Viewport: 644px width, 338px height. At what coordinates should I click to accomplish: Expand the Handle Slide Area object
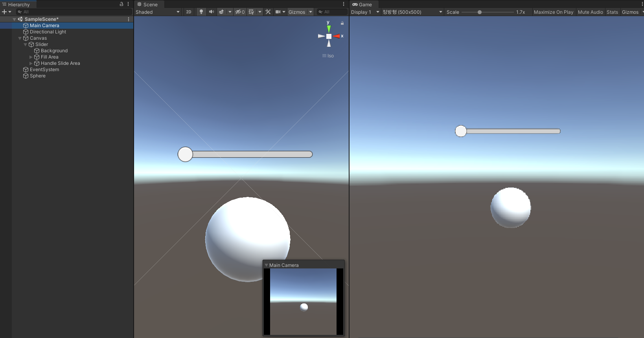(31, 63)
